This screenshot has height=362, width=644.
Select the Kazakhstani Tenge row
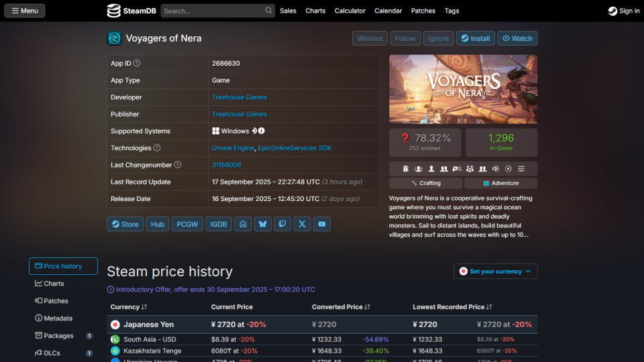pos(323,351)
